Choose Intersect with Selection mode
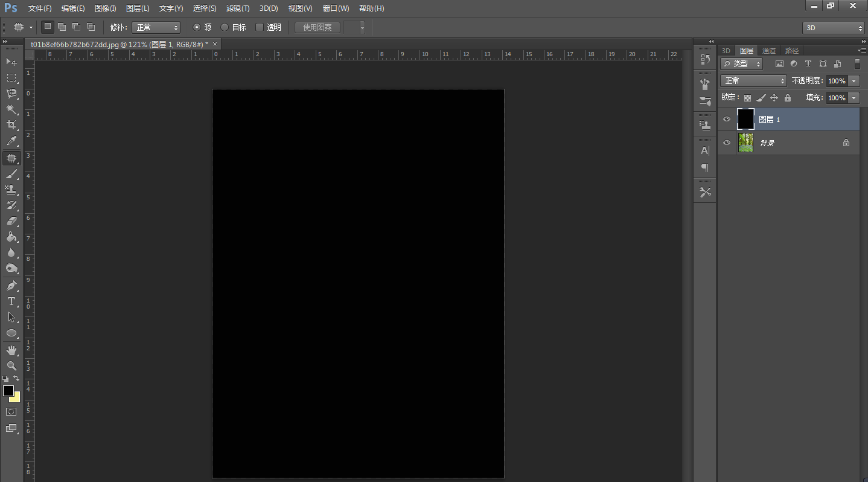The height and width of the screenshot is (482, 868). coord(91,27)
